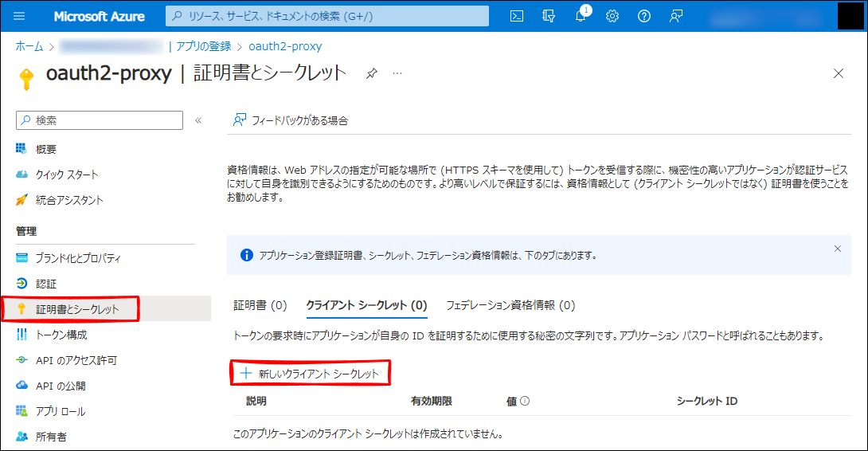The height and width of the screenshot is (451, 868).
Task: Click 新しいクライアント シークレット button
Action: click(311, 373)
